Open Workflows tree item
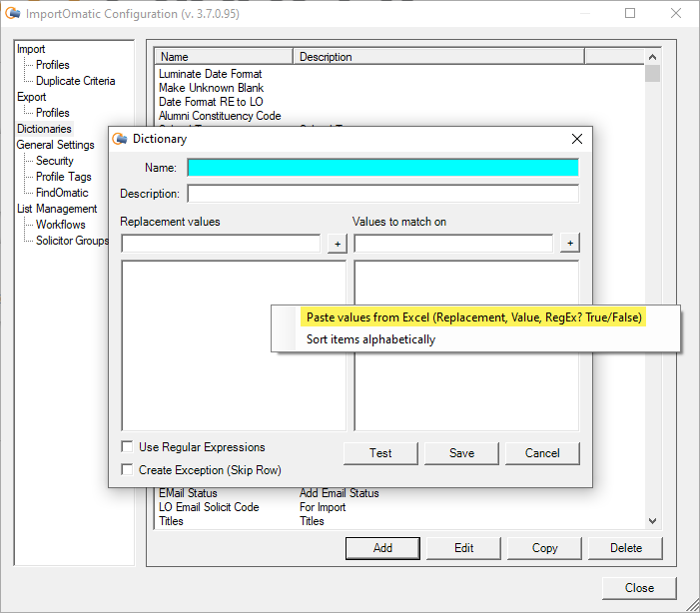 coord(60,225)
